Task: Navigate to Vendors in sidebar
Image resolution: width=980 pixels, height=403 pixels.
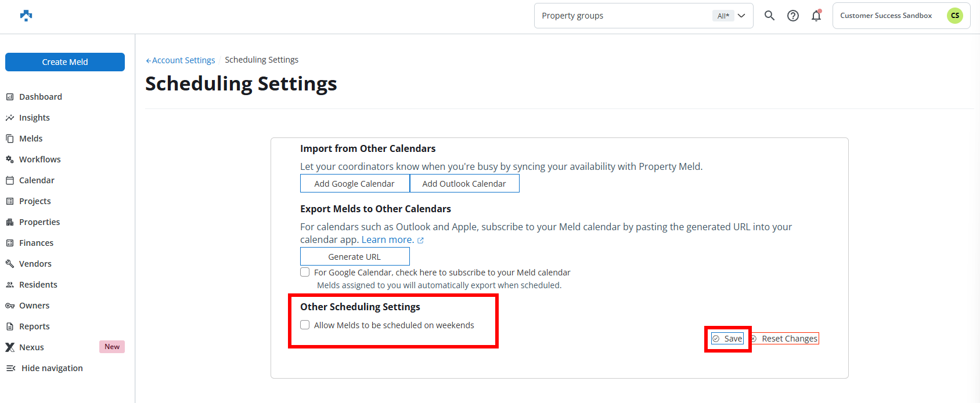Action: (35, 264)
